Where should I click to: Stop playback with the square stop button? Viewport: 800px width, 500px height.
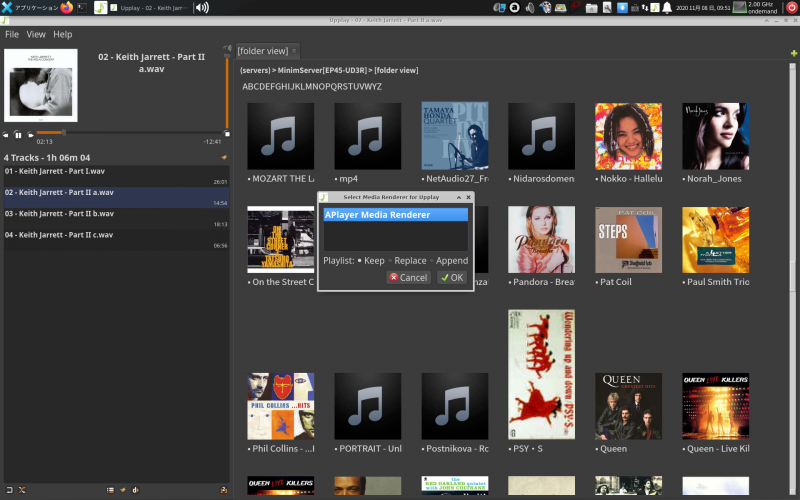click(x=227, y=134)
